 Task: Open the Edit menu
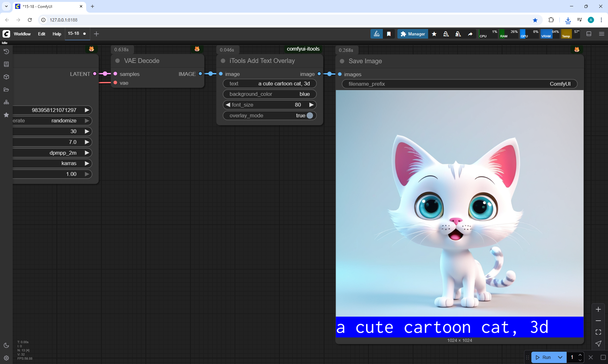41,34
